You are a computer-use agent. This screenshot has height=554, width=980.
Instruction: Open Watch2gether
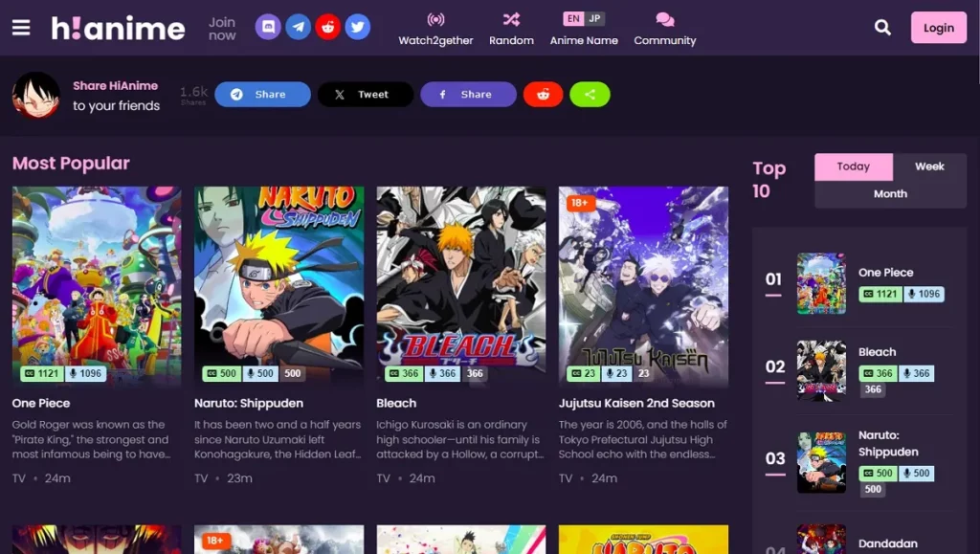[x=435, y=30]
